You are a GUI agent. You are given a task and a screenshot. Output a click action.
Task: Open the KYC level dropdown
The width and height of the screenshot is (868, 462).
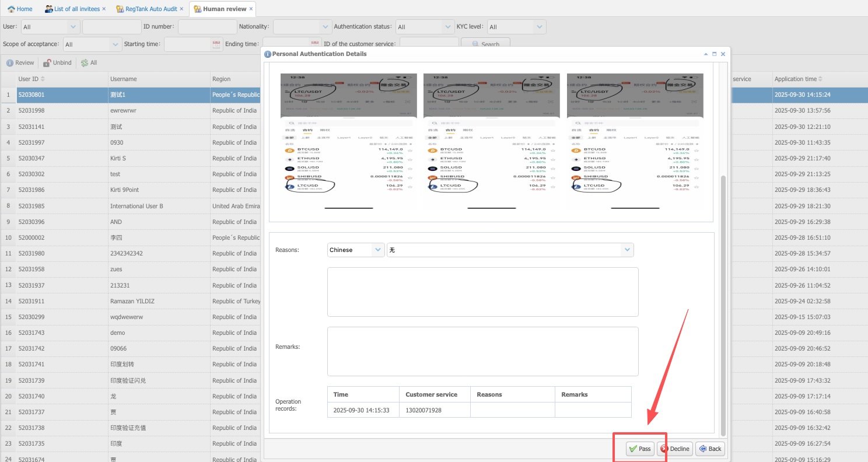539,27
